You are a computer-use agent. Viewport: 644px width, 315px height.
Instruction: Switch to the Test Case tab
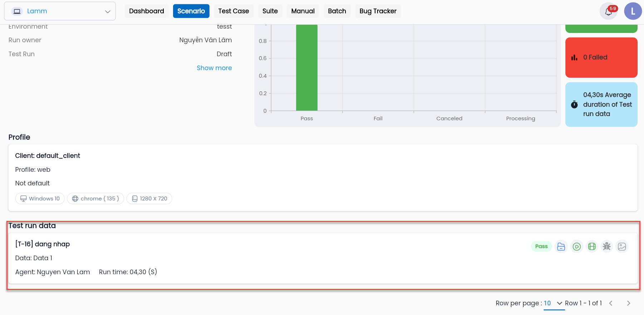tap(233, 11)
